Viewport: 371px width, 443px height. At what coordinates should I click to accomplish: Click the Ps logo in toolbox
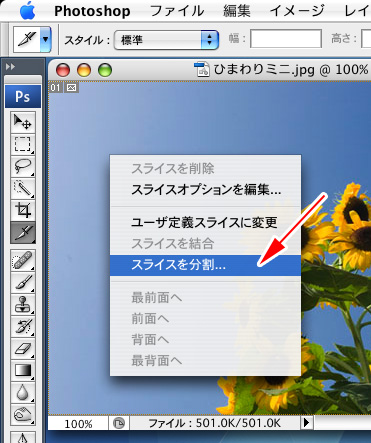23,97
